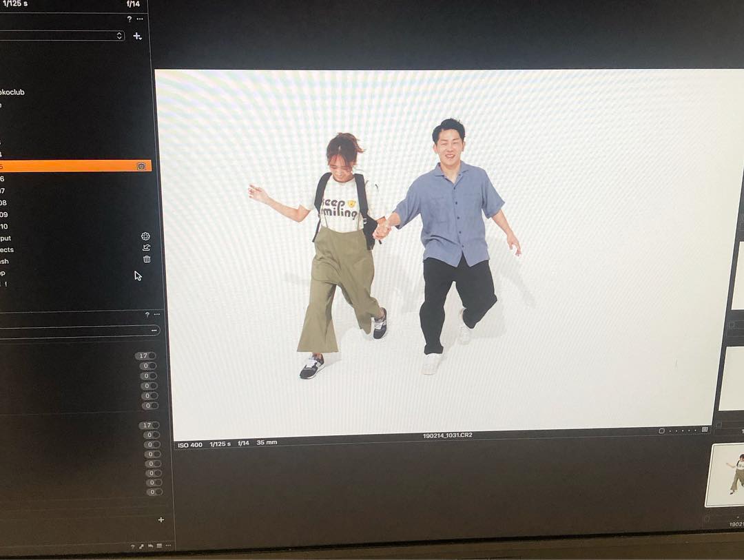The image size is (744, 560).
Task: Click the gear icon beside the output folder
Action: (x=145, y=236)
